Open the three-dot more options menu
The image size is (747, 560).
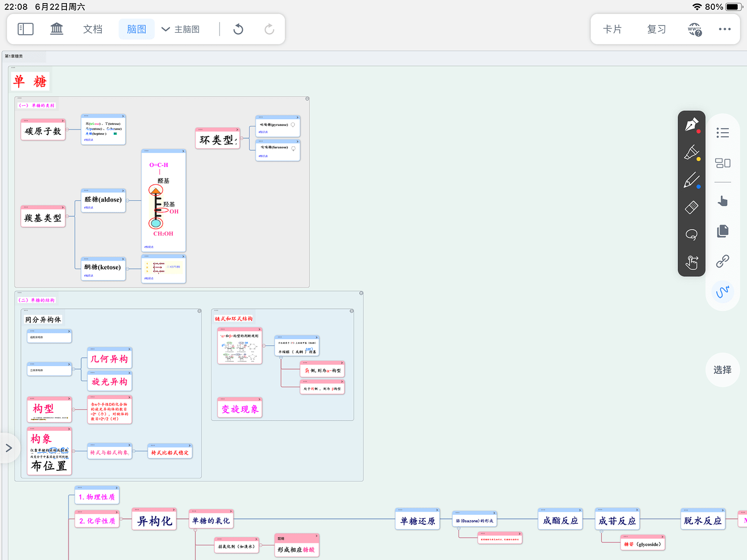pyautogui.click(x=725, y=29)
